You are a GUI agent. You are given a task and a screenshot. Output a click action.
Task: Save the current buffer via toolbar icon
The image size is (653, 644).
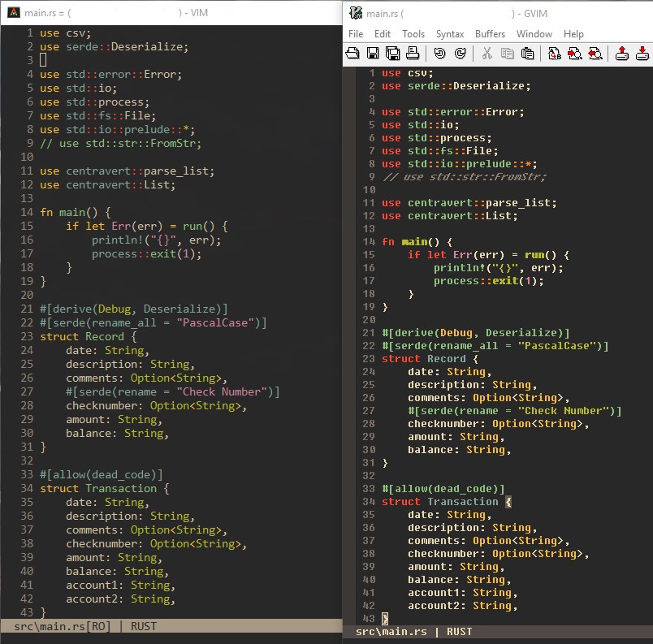point(372,53)
